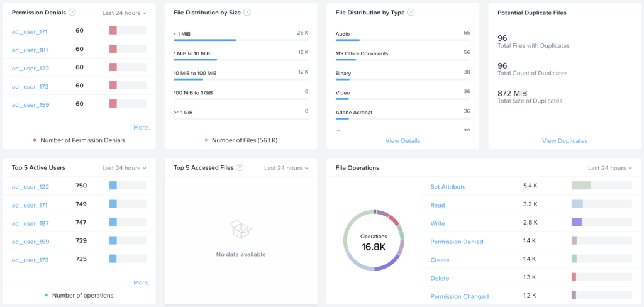
Task: Open Top 5 Active Users time range dropdown
Action: point(124,168)
